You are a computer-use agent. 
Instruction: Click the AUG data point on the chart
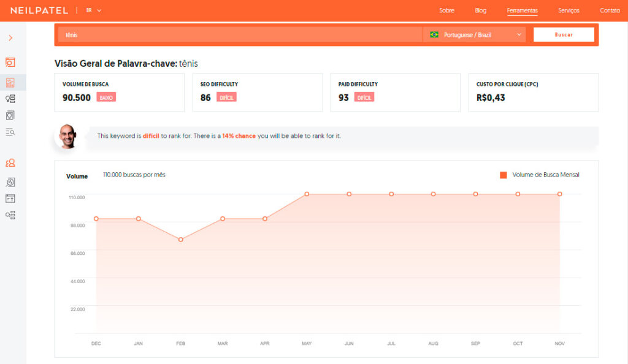point(434,194)
